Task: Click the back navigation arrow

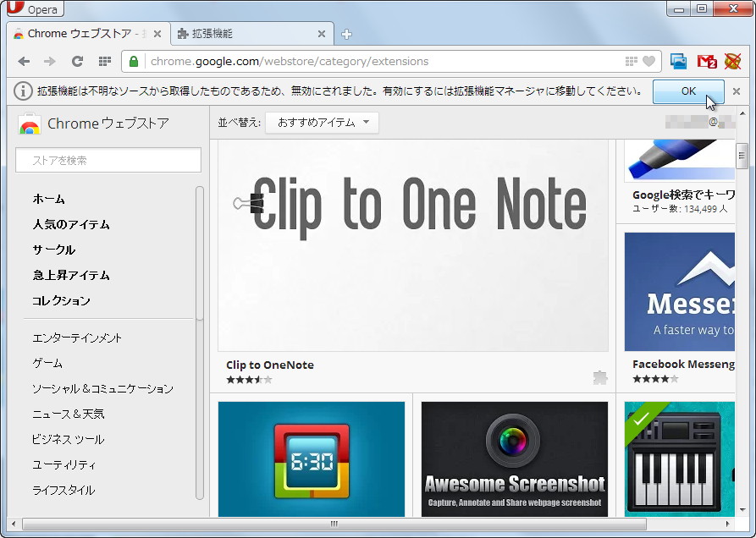Action: coord(24,61)
